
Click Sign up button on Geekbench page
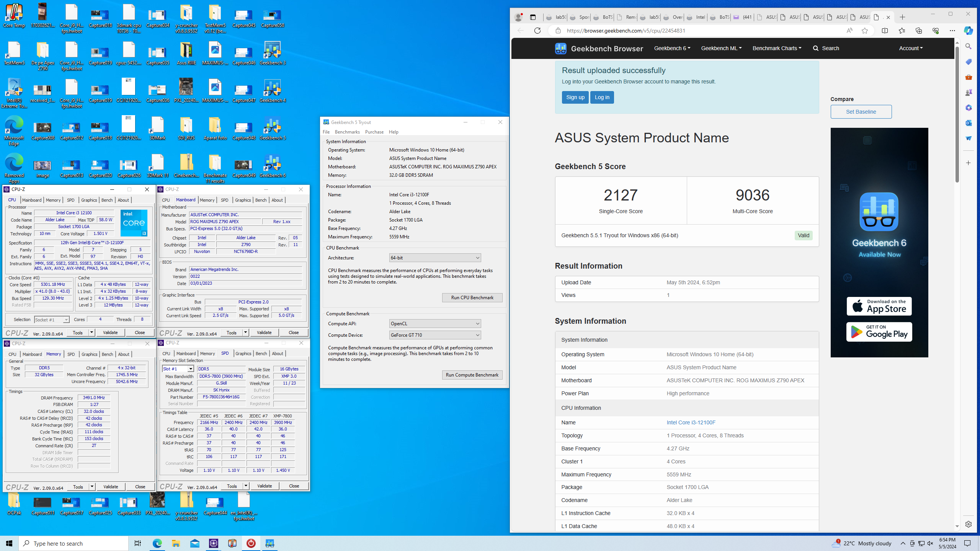pos(575,97)
